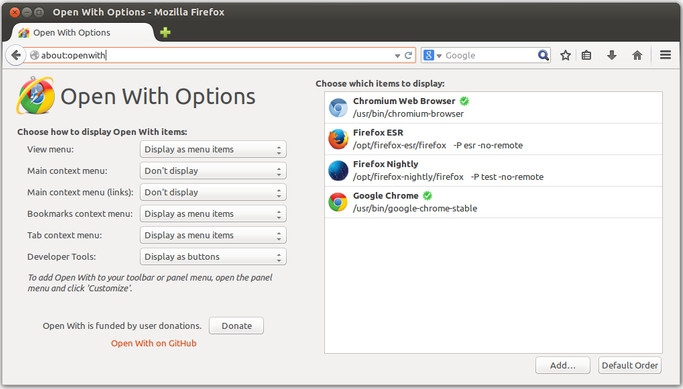Select the Open With Options tab
This screenshot has width=683, height=389.
pos(82,33)
